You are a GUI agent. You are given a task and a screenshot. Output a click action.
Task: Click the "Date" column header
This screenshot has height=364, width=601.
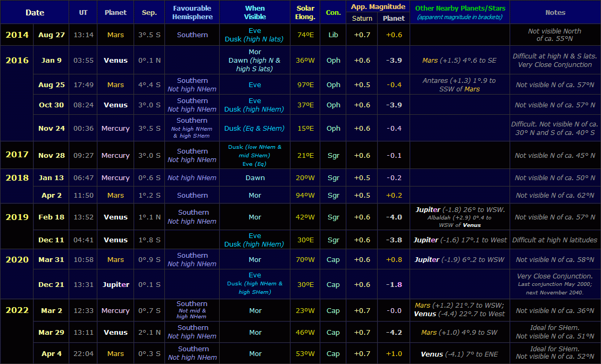coord(35,12)
